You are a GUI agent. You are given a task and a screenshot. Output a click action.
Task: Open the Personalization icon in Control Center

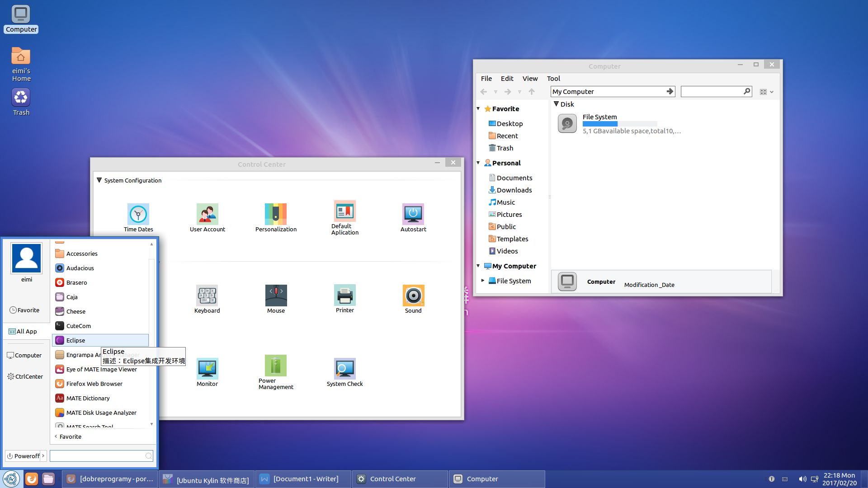pyautogui.click(x=276, y=214)
